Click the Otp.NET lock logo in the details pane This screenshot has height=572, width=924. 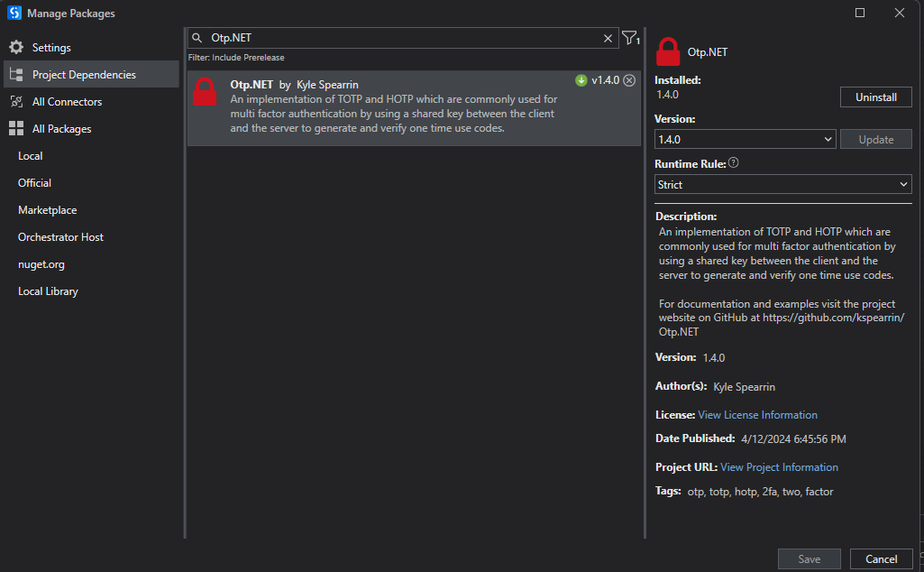(x=668, y=52)
